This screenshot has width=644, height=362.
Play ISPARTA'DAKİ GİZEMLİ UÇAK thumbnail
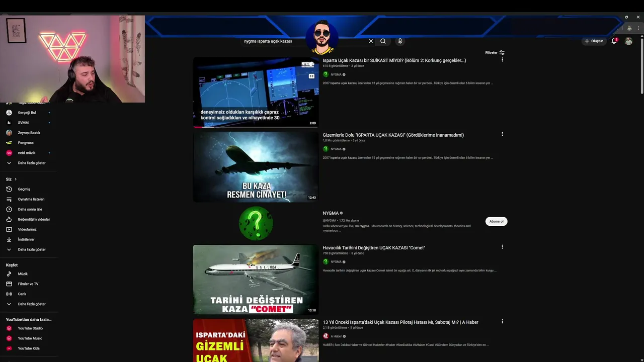[256, 340]
